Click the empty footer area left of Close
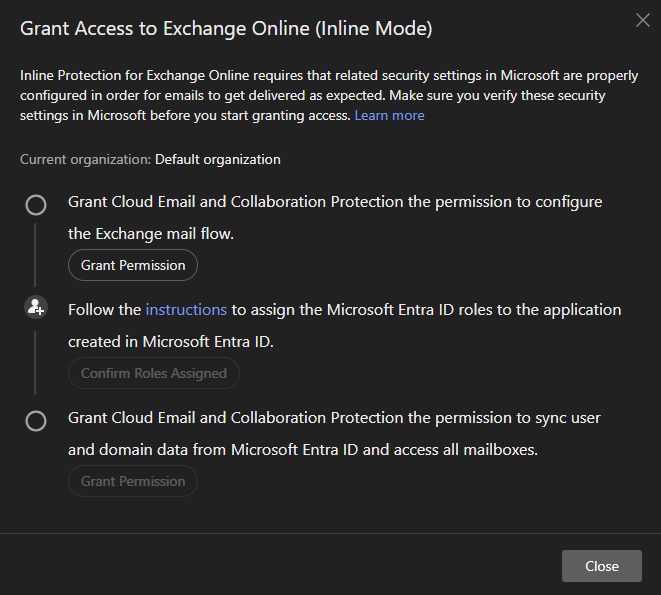This screenshot has width=661, height=595. (x=280, y=566)
